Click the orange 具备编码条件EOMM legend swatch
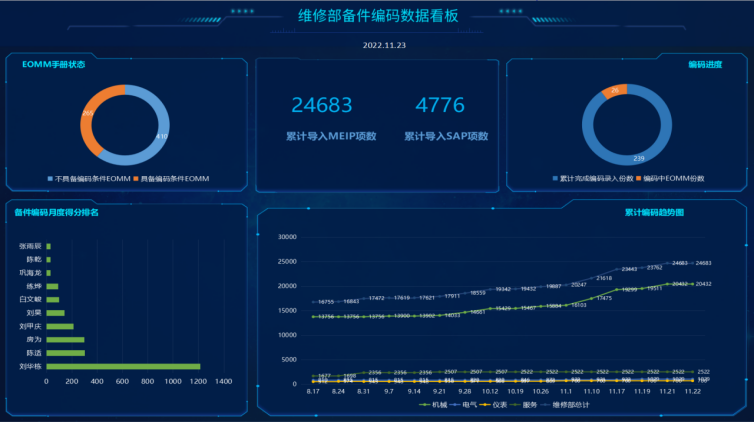Image resolution: width=754 pixels, height=422 pixels. point(134,179)
